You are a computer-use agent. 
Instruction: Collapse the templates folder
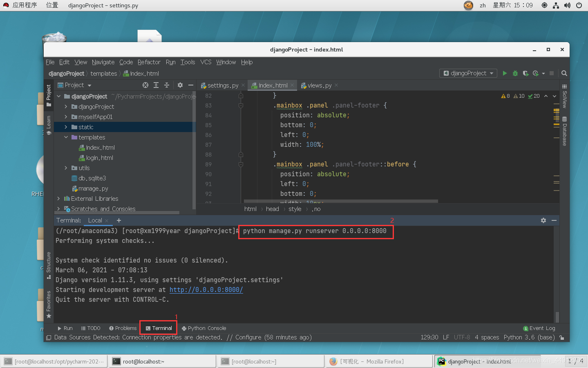pos(66,137)
